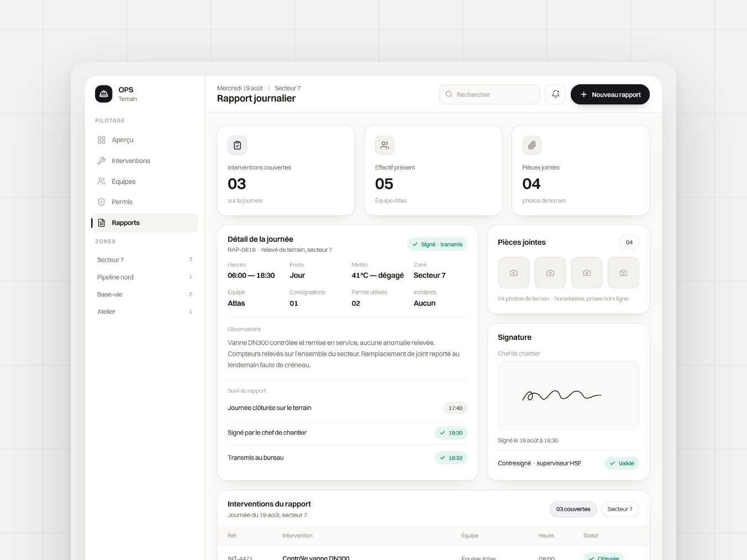Click the 41 °C — dégagé weather value

(x=378, y=275)
